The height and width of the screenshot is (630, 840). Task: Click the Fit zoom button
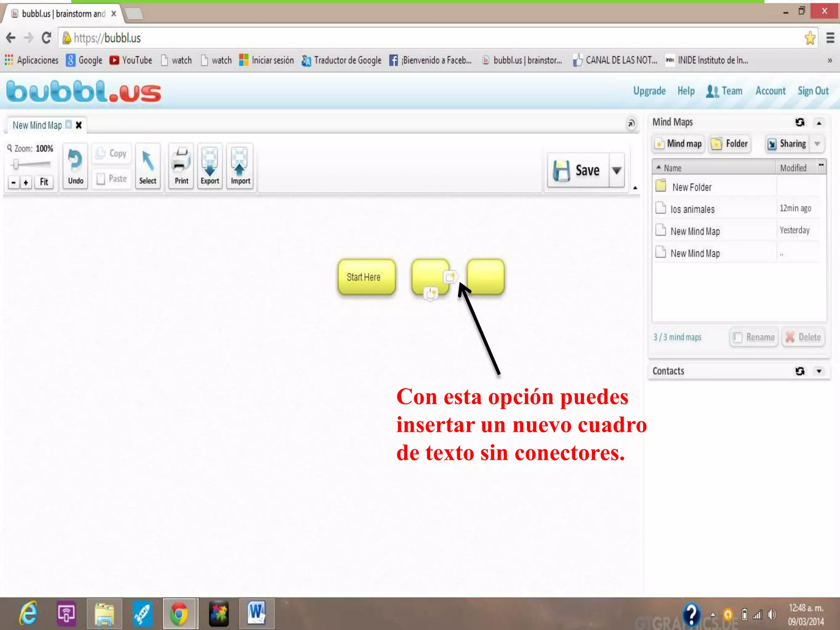tap(44, 182)
